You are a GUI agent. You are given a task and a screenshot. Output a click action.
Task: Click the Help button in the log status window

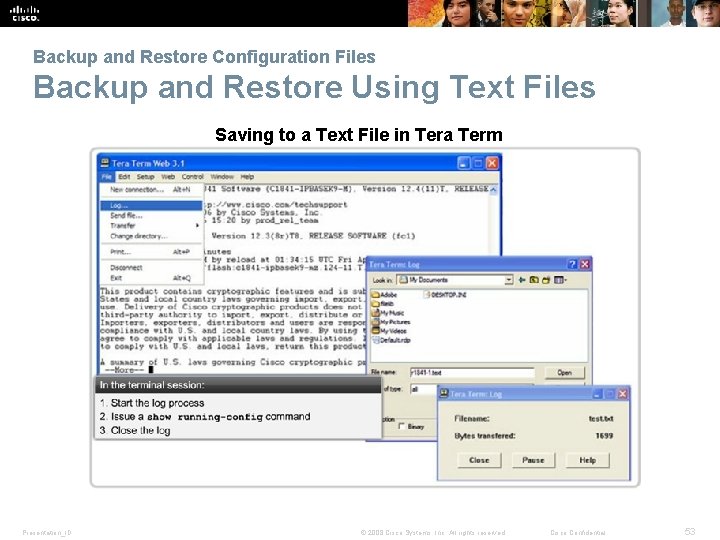(588, 460)
